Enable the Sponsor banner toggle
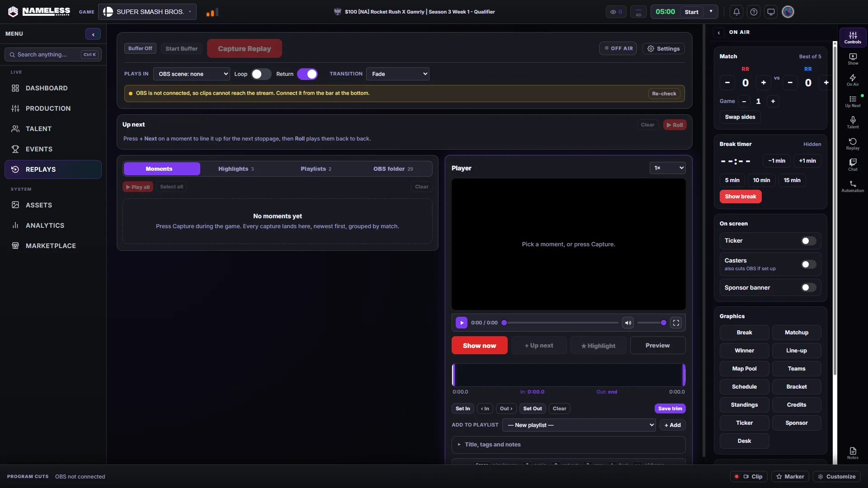 (809, 287)
